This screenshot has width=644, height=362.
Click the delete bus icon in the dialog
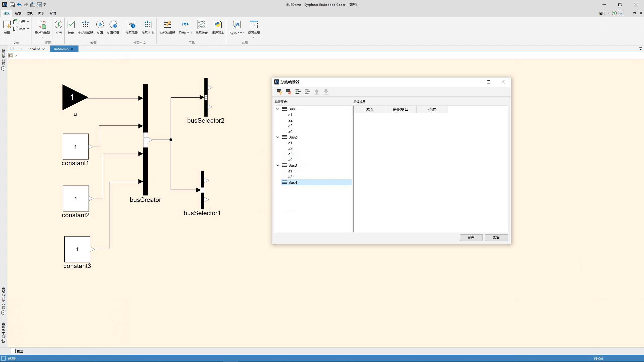click(289, 92)
